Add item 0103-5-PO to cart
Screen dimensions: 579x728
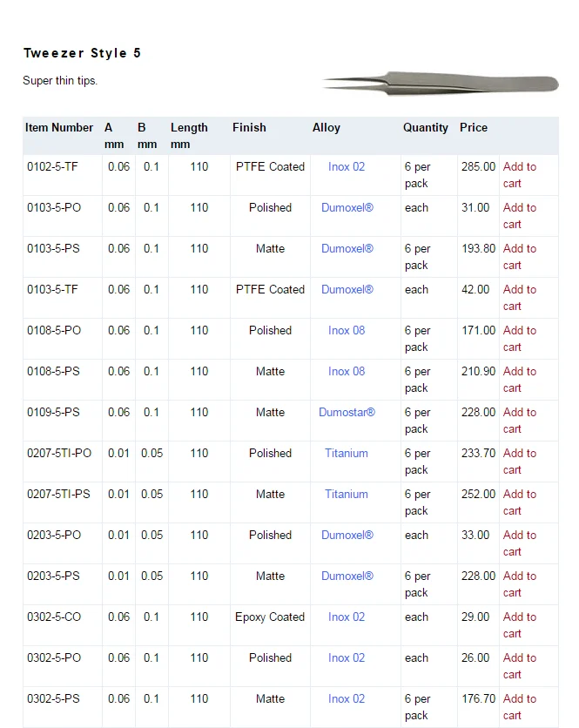(519, 216)
